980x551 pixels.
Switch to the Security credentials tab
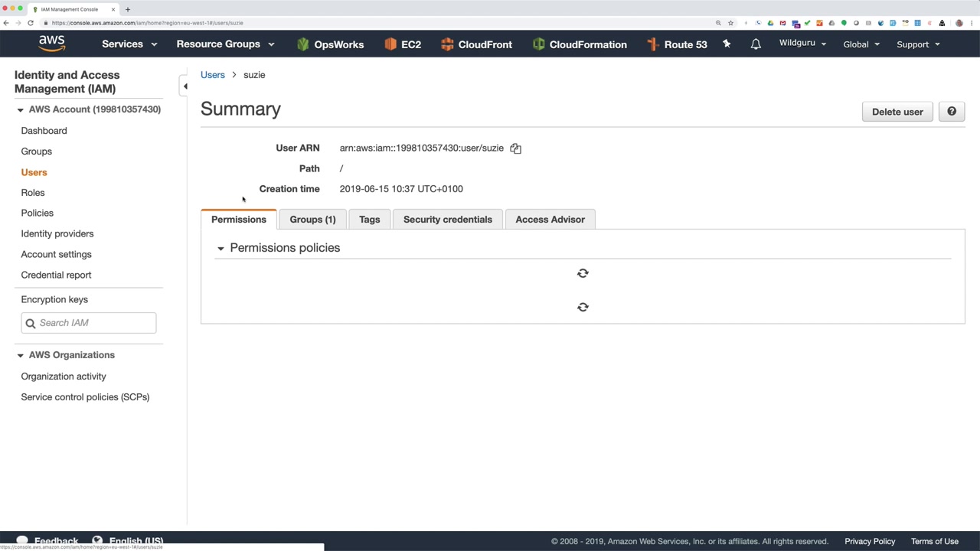point(448,220)
